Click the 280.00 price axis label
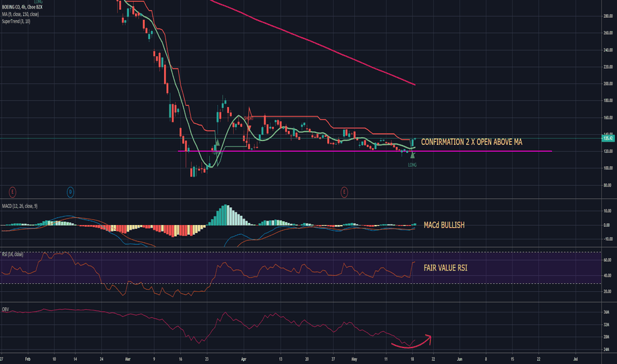 608,16
